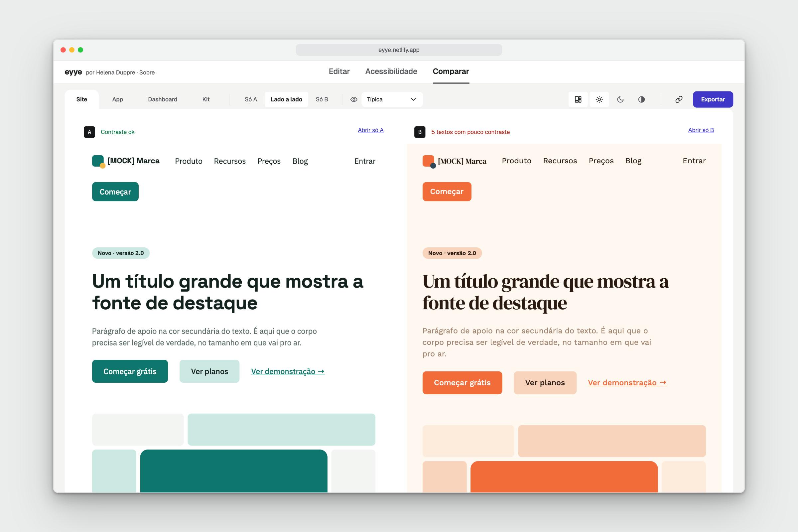
Task: Click the eyye.netlify.app address bar
Action: point(399,50)
